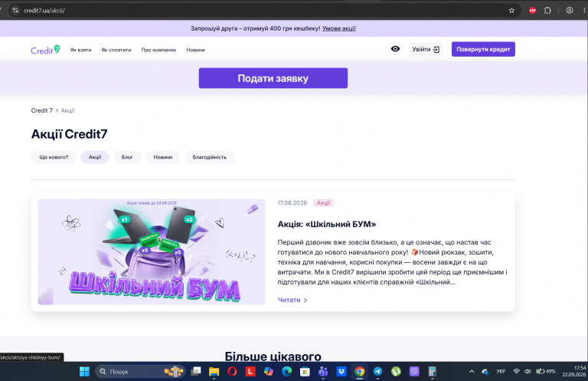Open Microsoft Edge from the taskbar

tap(287, 372)
